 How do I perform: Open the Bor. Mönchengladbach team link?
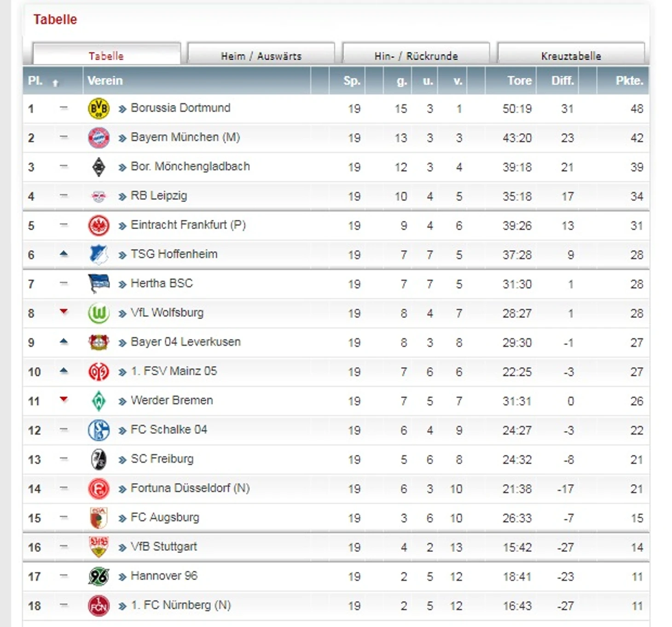tap(190, 167)
